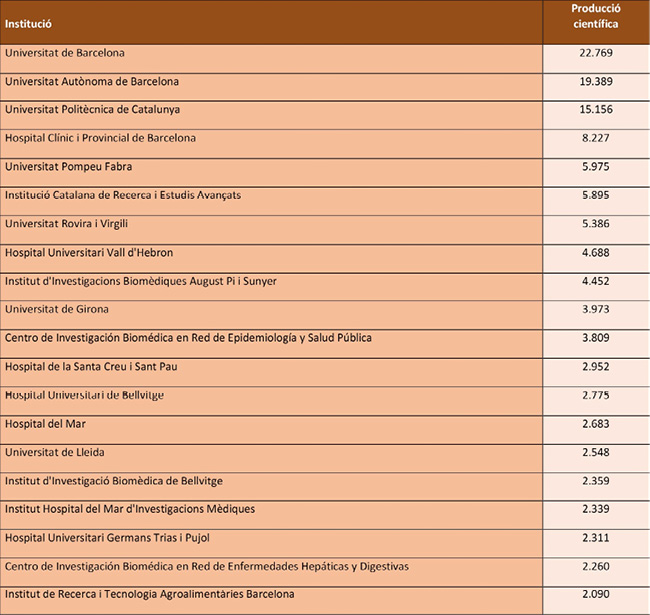Select the 8.227 value cell
650x615 pixels.
595,138
